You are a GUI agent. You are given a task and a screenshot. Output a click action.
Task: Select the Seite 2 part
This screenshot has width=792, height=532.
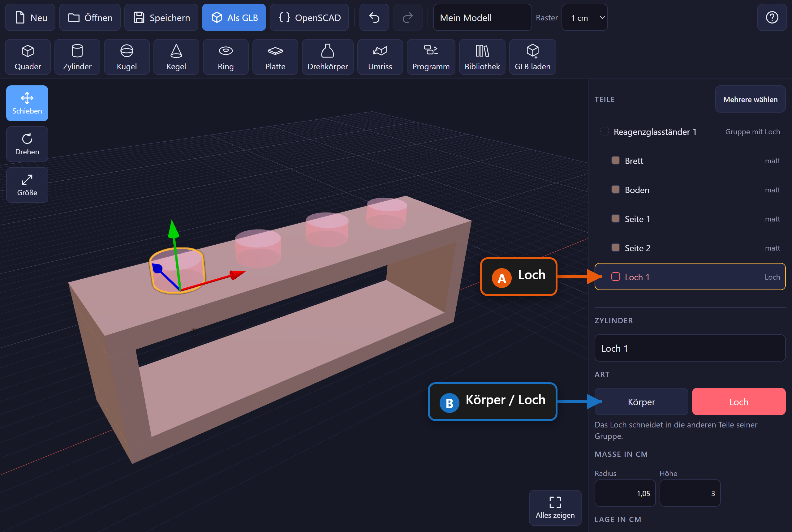click(x=690, y=248)
